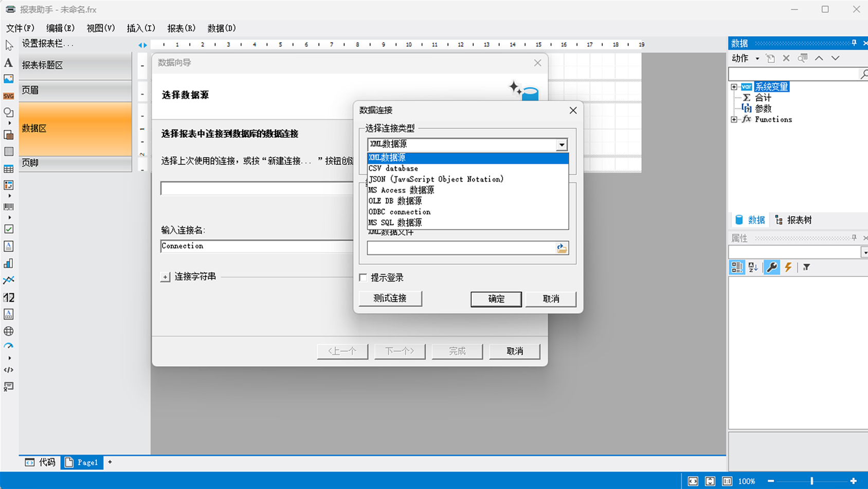
Task: Open the 报表(R) menu
Action: [x=181, y=28]
